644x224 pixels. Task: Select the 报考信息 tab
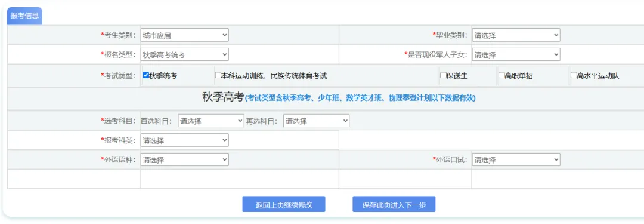click(x=24, y=16)
